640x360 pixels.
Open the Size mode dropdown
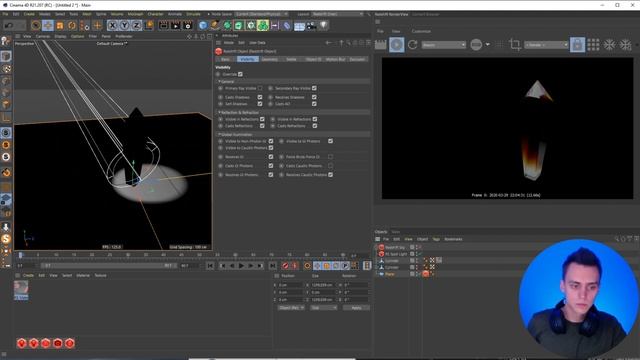pos(324,308)
